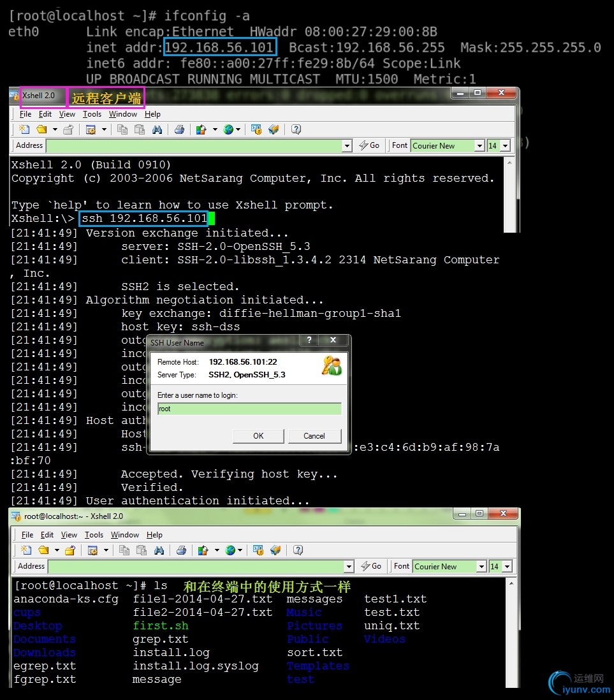Click install.log.syslog in ls output
The image size is (614, 700).
tap(196, 666)
